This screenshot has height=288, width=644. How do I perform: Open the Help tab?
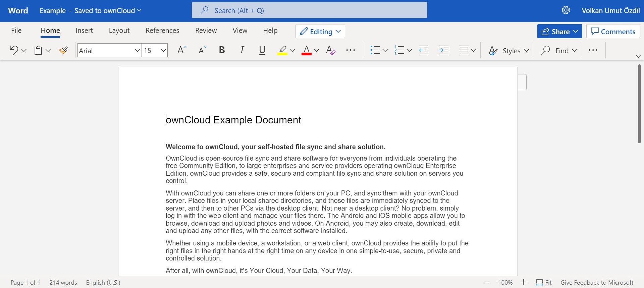click(x=270, y=31)
